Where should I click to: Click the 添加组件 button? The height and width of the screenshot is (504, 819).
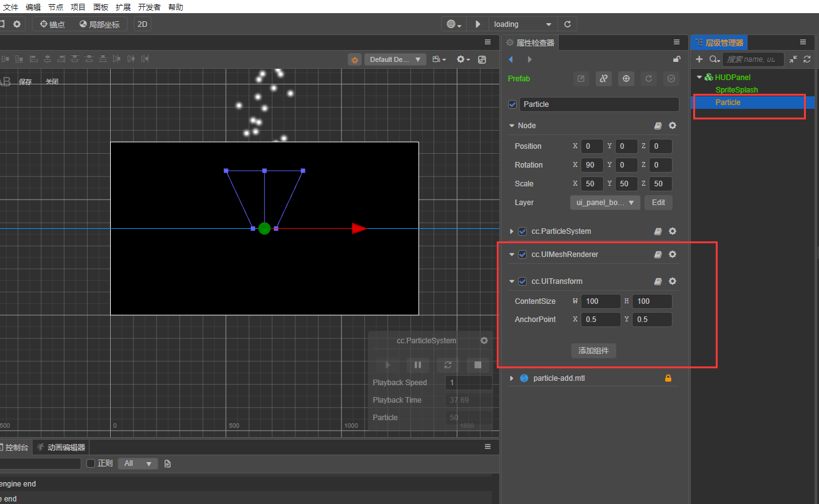(594, 351)
